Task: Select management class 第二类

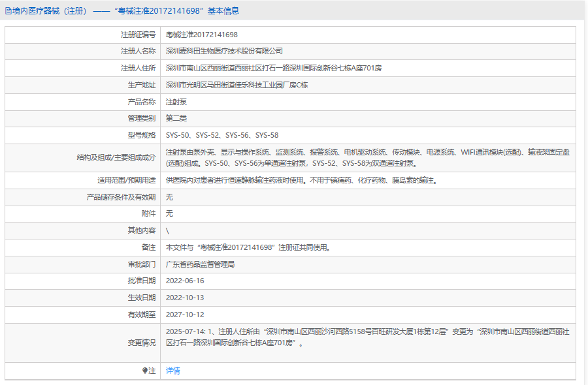Action: tap(176, 118)
